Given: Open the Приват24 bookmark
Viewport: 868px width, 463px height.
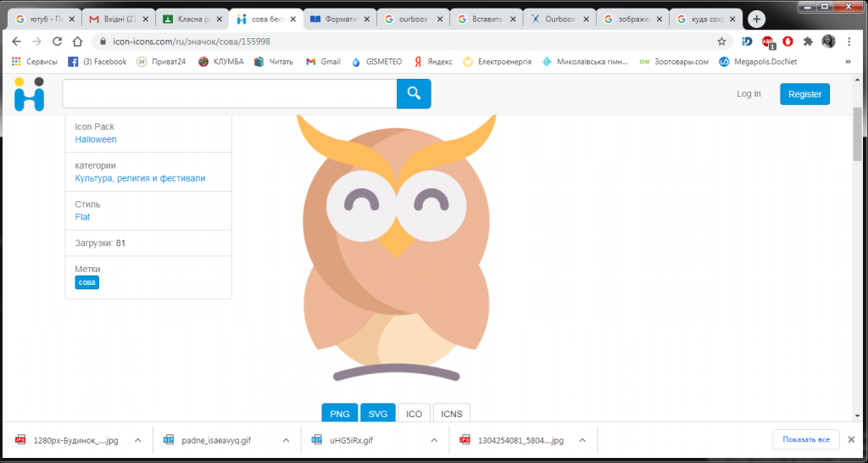Looking at the screenshot, I should [x=162, y=61].
